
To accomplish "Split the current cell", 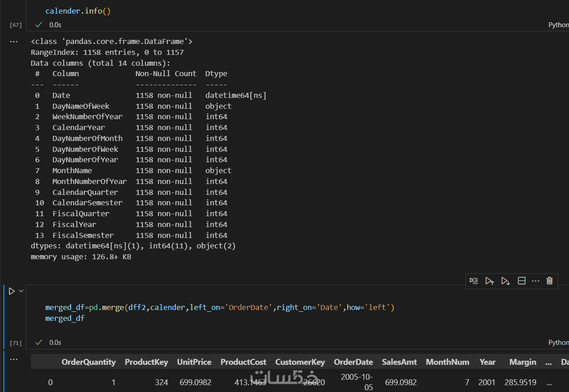I will pyautogui.click(x=522, y=281).
